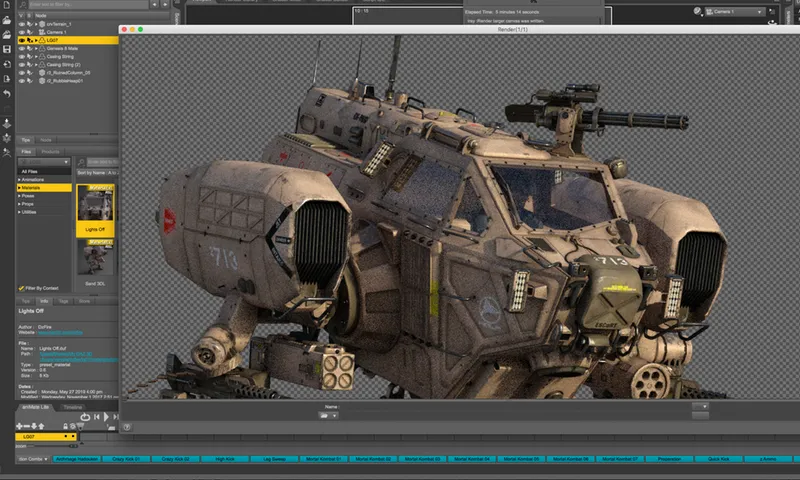Play the aniMate animation
This screenshot has height=480, width=800.
click(106, 417)
